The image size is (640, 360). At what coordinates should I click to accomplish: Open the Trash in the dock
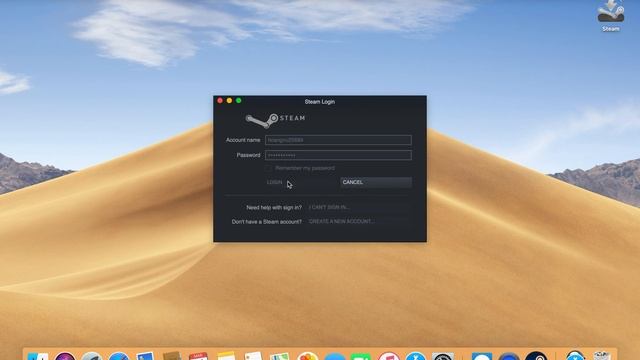tap(602, 356)
